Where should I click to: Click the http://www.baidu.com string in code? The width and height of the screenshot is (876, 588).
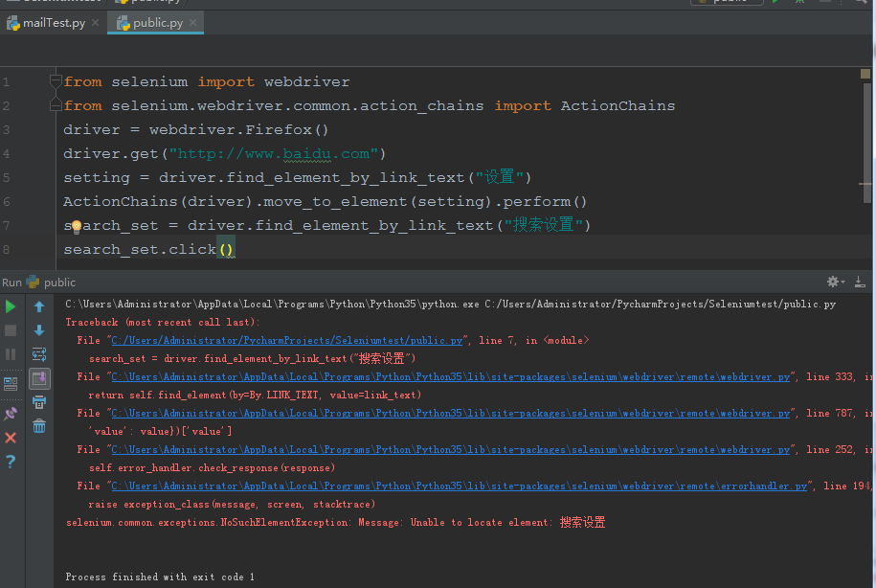click(x=273, y=154)
